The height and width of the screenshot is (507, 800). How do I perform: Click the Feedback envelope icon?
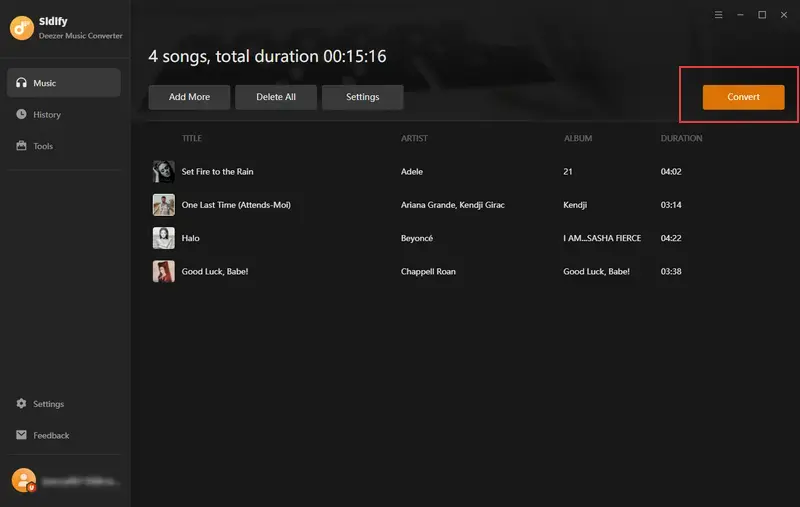click(x=21, y=435)
